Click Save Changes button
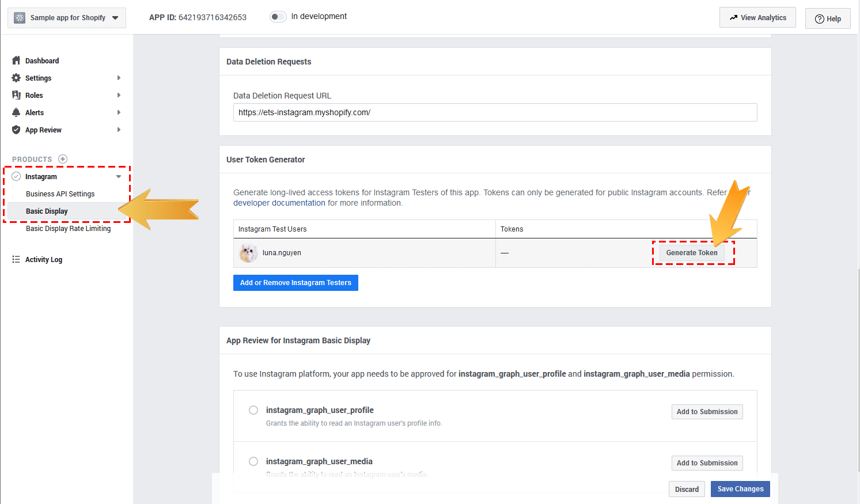The image size is (860, 504). click(x=740, y=489)
